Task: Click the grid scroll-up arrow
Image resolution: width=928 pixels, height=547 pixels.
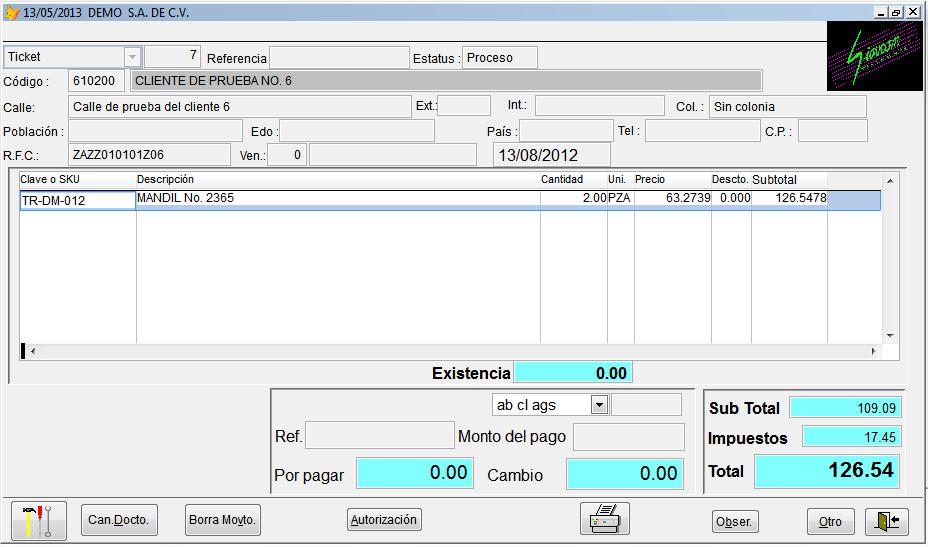Action: (x=890, y=181)
